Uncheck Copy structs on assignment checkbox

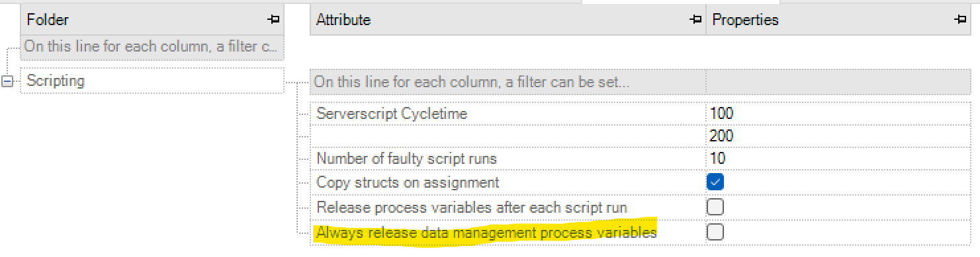(x=715, y=182)
